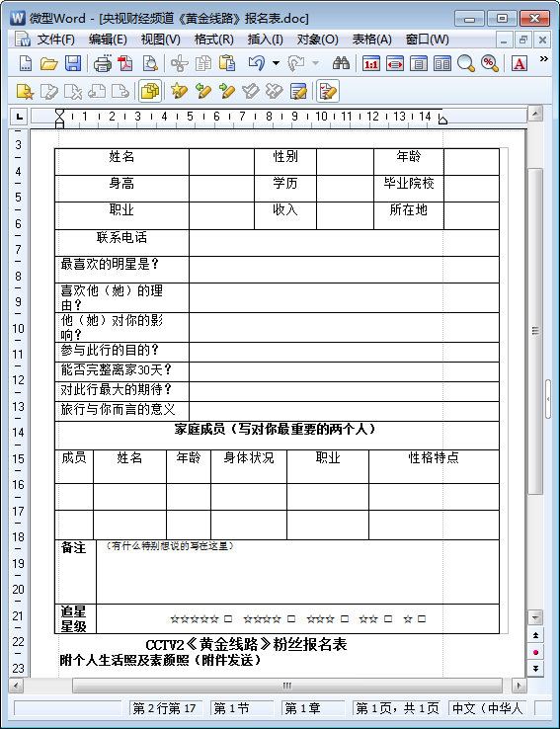The image size is (560, 729).
Task: Print the document using printer icon
Action: click(103, 63)
